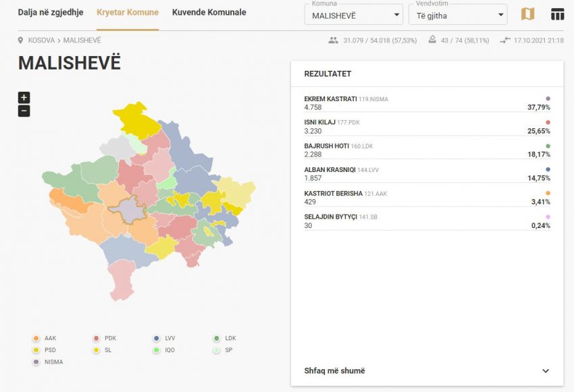Open the Komuna dropdown

click(353, 15)
